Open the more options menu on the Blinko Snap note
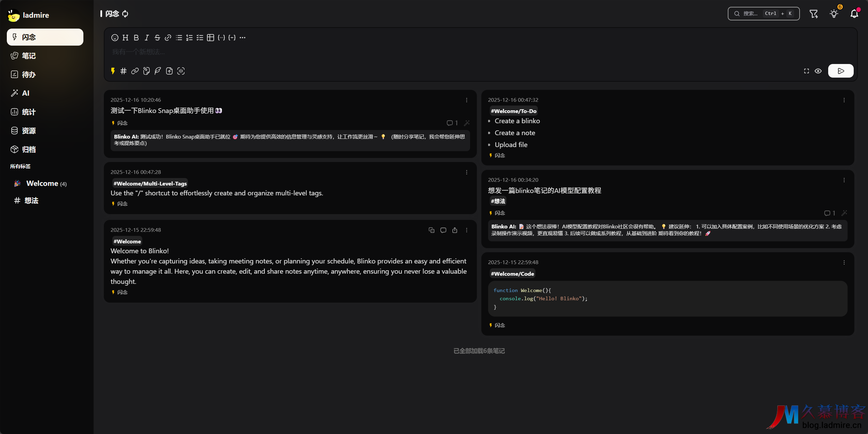868x434 pixels. pyautogui.click(x=466, y=100)
